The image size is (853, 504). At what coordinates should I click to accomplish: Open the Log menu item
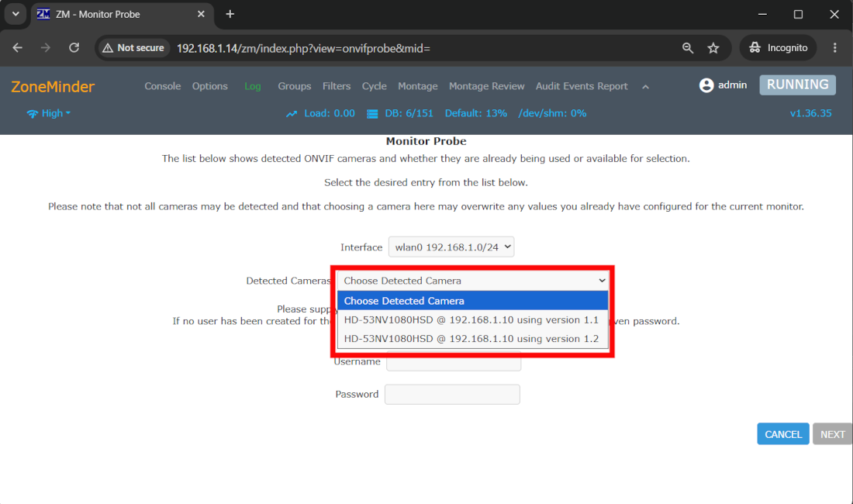[253, 86]
